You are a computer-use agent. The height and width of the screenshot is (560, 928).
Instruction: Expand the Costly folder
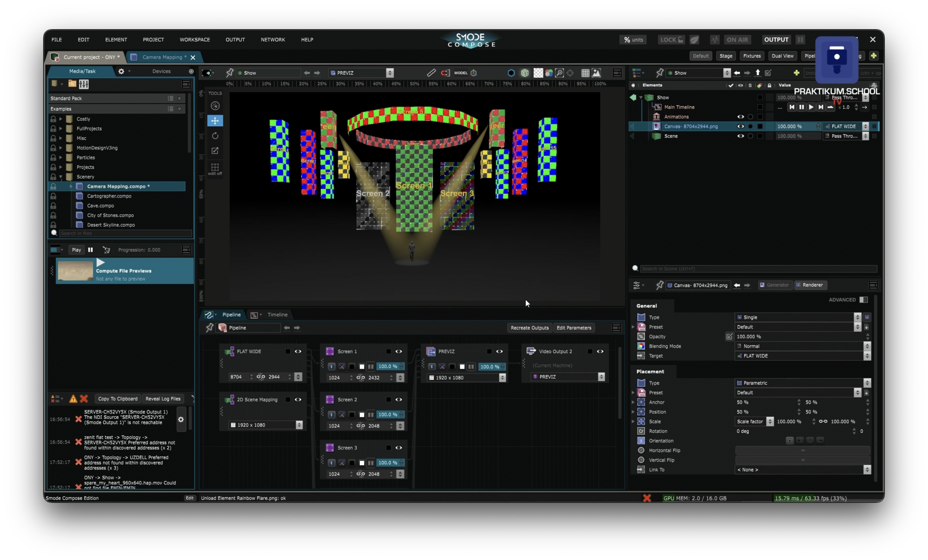61,119
